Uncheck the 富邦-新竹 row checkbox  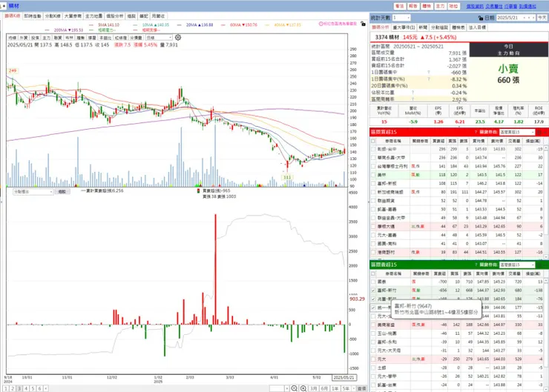373,290
